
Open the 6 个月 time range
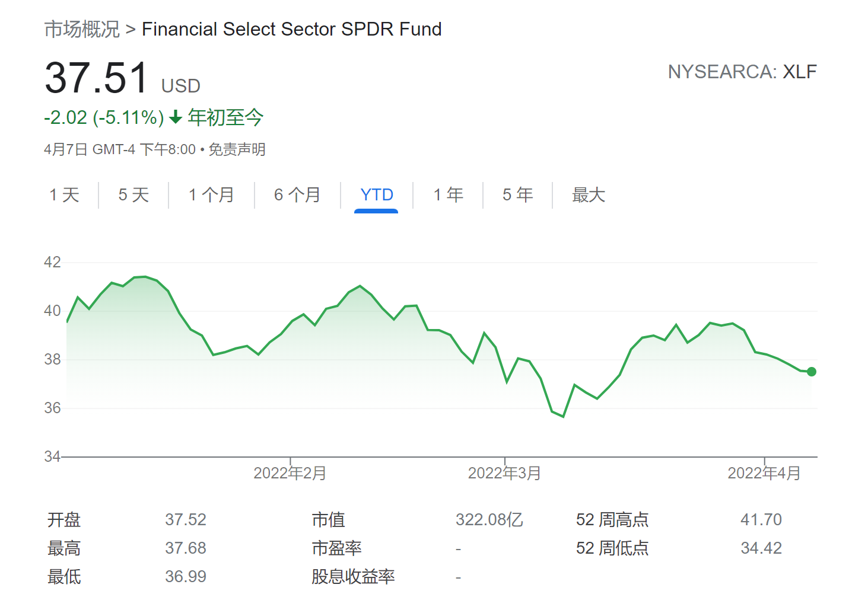pos(297,195)
